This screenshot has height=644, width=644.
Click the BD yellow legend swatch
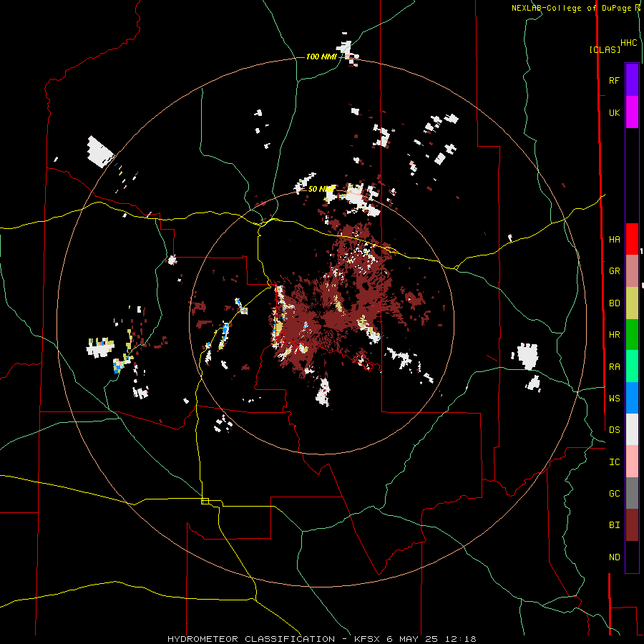tap(632, 303)
